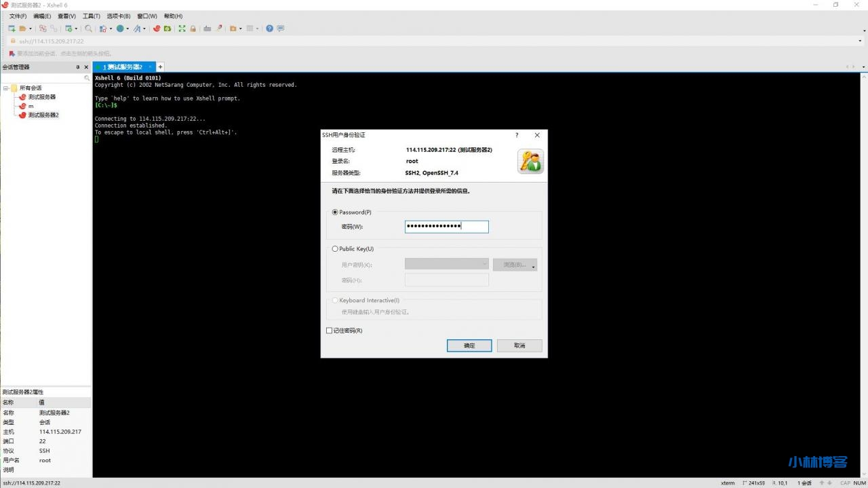This screenshot has width=868, height=488.
Task: Click the New Session toolbar icon
Action: coord(12,29)
